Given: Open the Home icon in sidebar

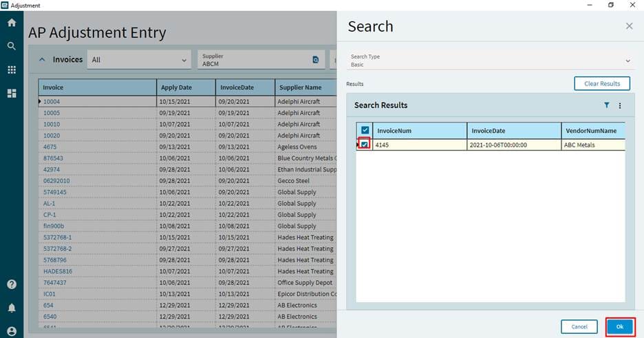Looking at the screenshot, I should tap(12, 23).
